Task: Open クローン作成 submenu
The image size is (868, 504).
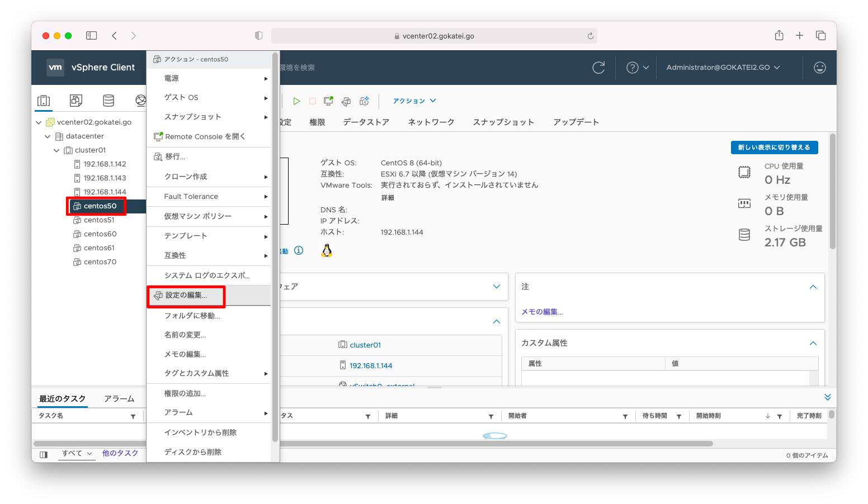Action: coord(209,177)
